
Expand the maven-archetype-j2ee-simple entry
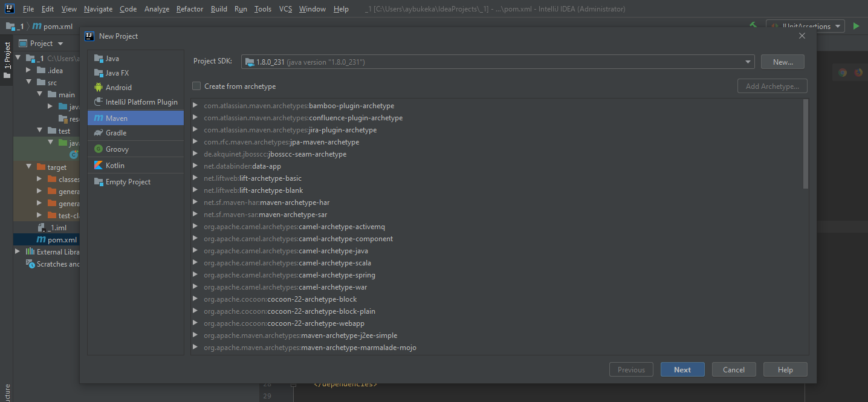[x=195, y=336]
